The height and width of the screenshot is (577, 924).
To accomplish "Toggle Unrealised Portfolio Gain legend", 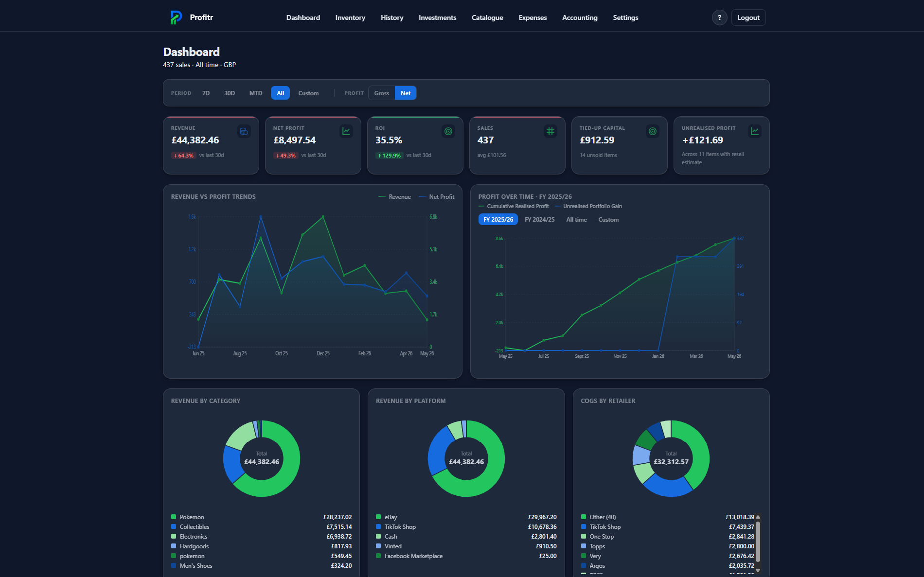I will click(x=588, y=206).
